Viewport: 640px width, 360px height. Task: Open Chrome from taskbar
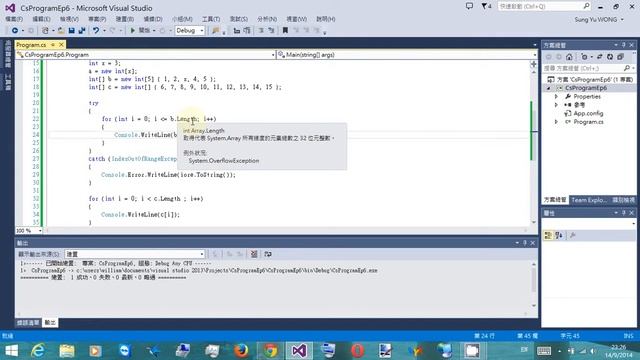coord(270,351)
